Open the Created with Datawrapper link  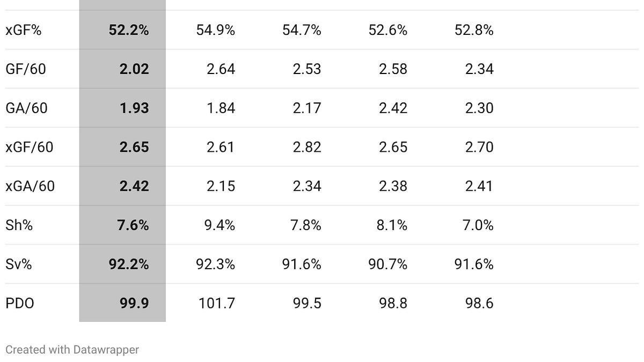72,350
